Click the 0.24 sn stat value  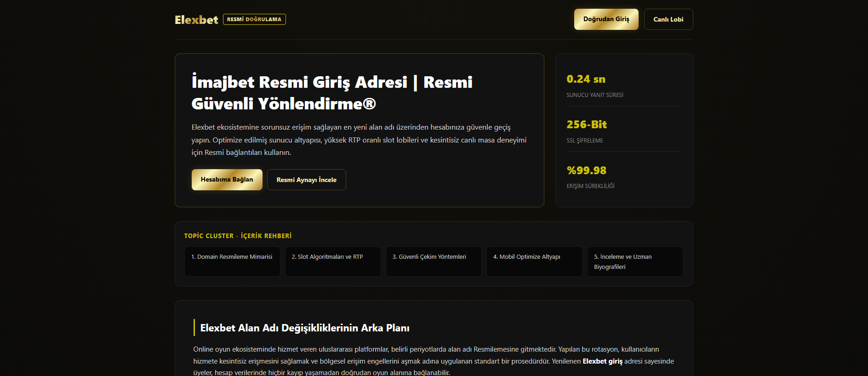click(x=586, y=79)
